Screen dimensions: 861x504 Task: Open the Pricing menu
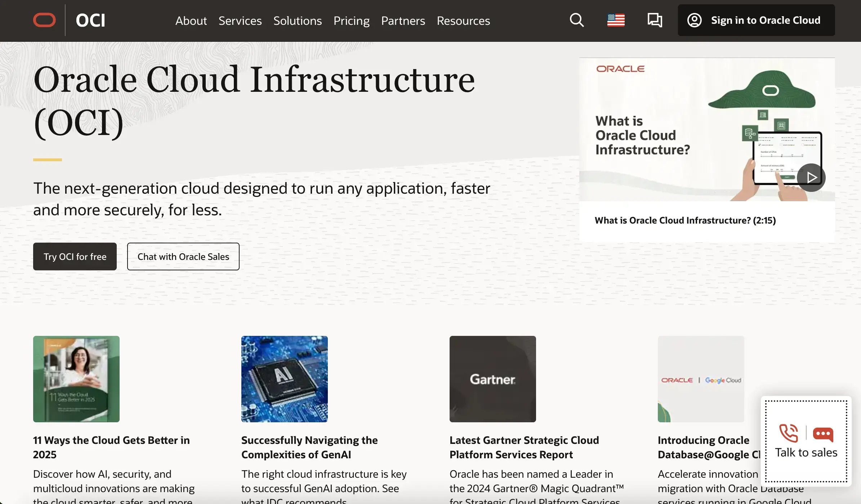(x=352, y=21)
